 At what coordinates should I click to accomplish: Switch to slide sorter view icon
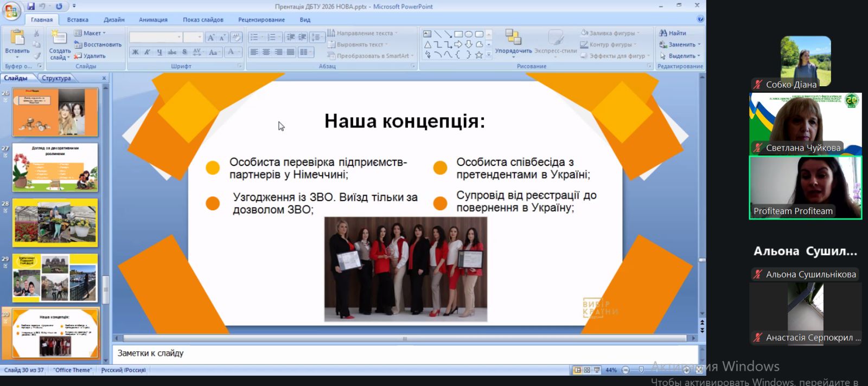(587, 370)
